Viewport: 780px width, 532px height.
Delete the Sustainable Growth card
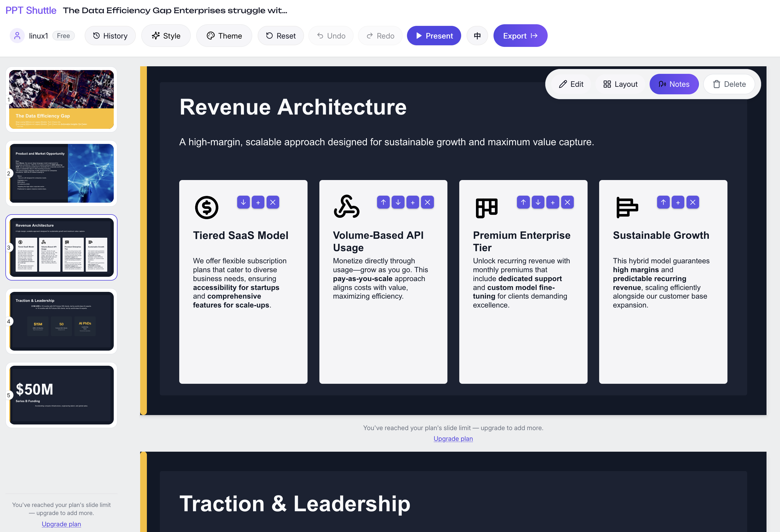tap(693, 202)
